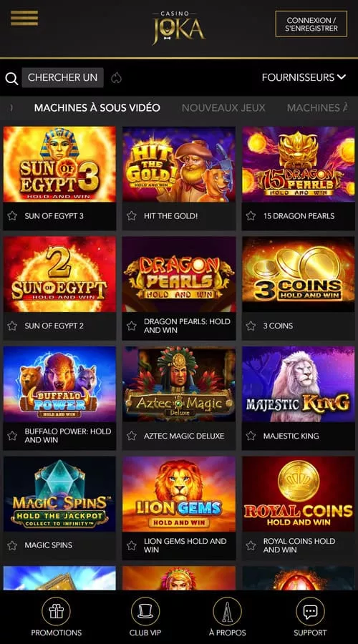
Task: Focus the Chercher Un search field
Action: pos(62,77)
